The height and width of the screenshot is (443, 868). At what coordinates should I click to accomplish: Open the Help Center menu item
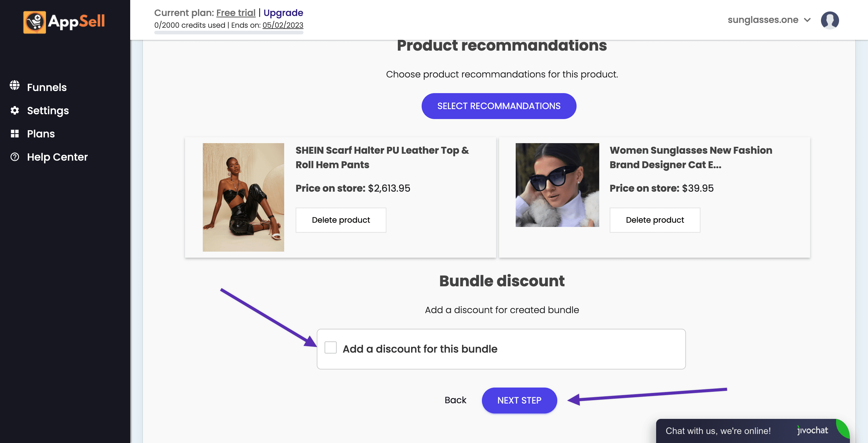[x=57, y=157]
